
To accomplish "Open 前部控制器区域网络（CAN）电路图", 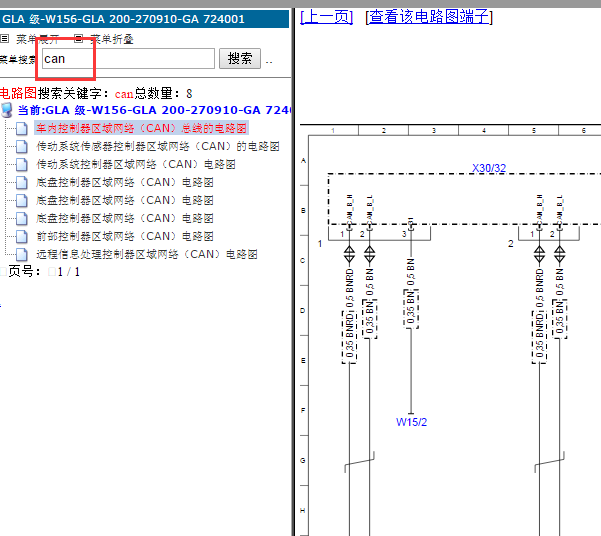I will click(125, 236).
